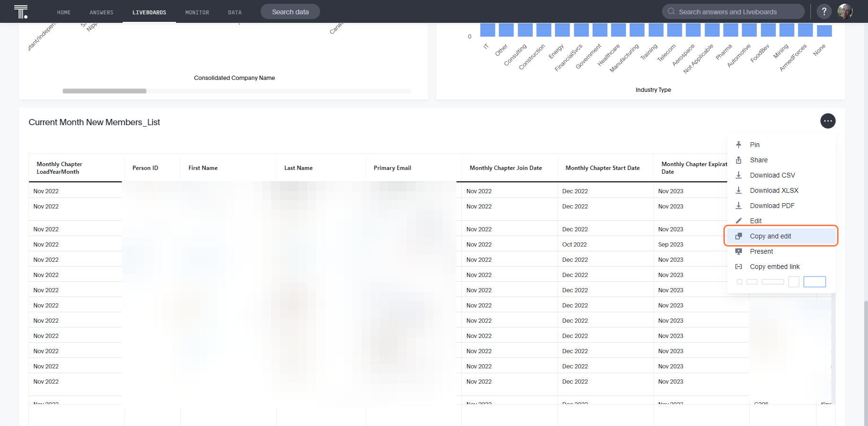868x426 pixels.
Task: Pick the wide medium tile size option
Action: [773, 282]
